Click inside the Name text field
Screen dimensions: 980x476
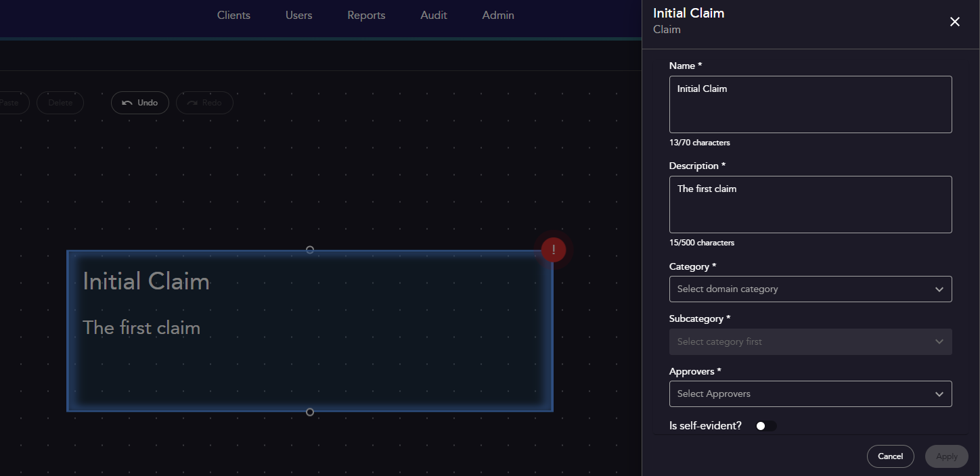pyautogui.click(x=810, y=104)
